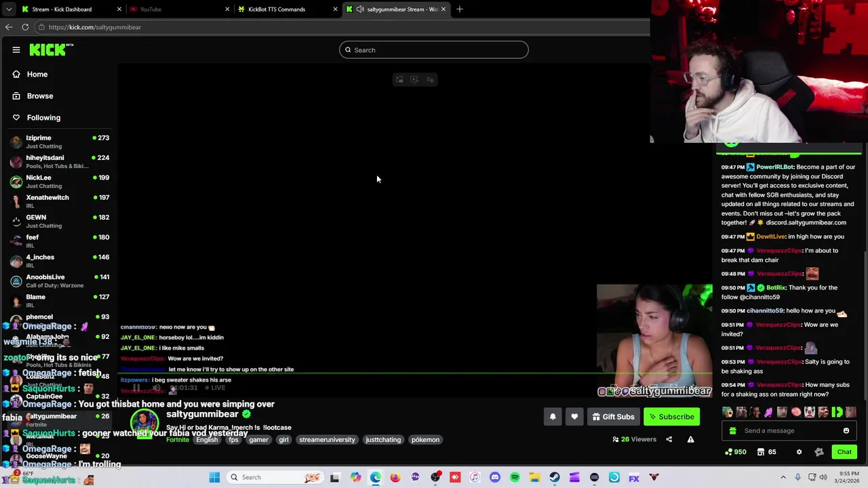Screen dimensions: 868x488
Task: Launch Firefox from the taskbar
Action: coord(395,477)
